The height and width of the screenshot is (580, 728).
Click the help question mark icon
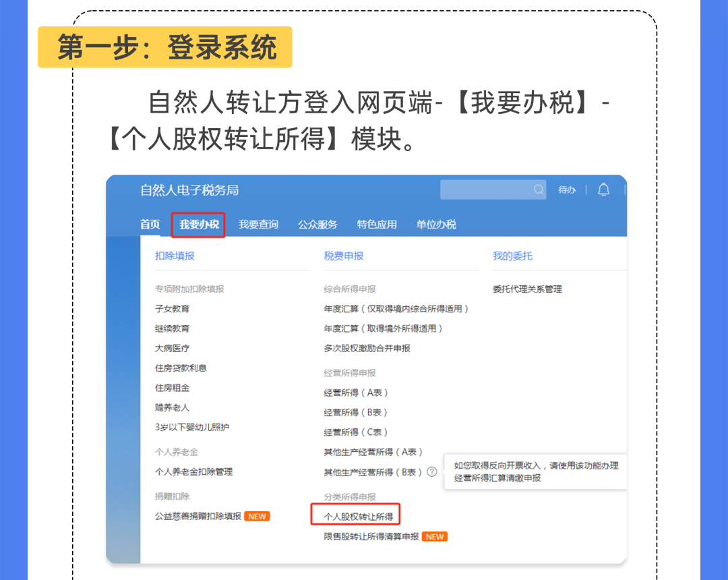click(x=432, y=472)
